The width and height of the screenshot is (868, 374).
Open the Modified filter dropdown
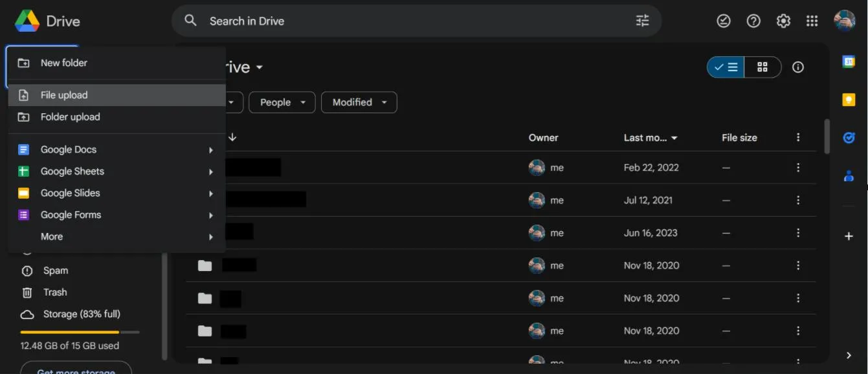[x=359, y=102]
